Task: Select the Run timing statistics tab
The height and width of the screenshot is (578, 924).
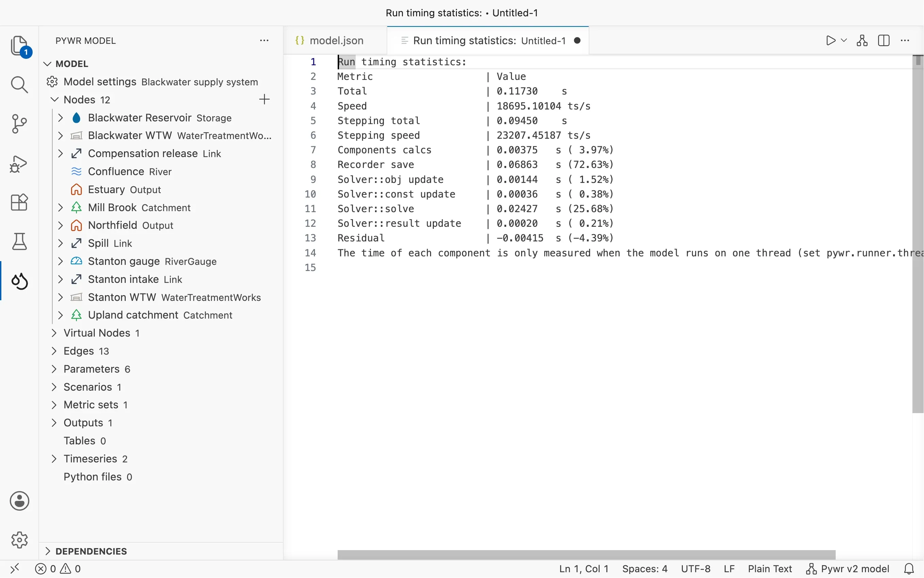Action: (x=488, y=40)
